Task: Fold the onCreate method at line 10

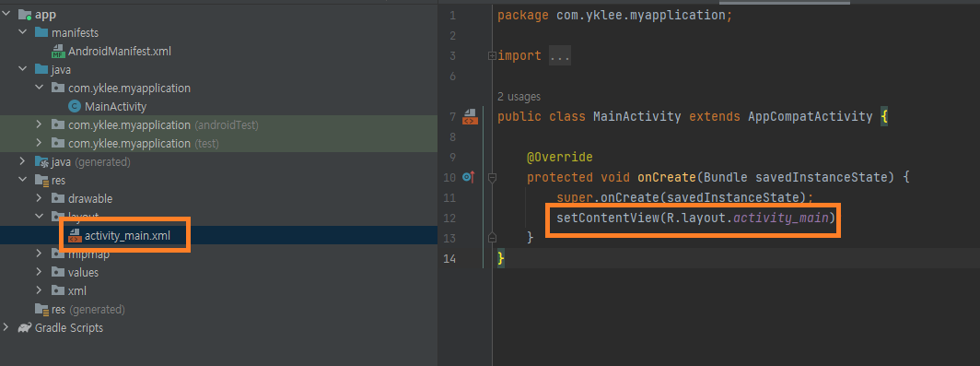Action: pyautogui.click(x=492, y=178)
